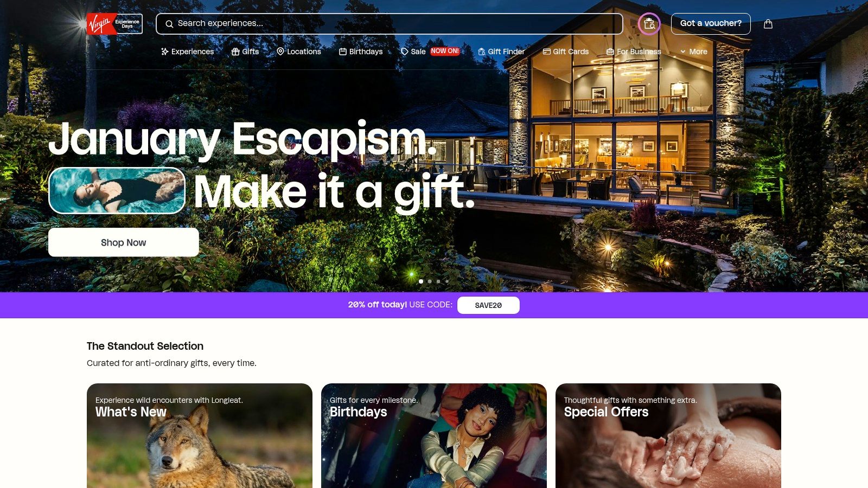Open the What's New wolf card

pos(200,436)
